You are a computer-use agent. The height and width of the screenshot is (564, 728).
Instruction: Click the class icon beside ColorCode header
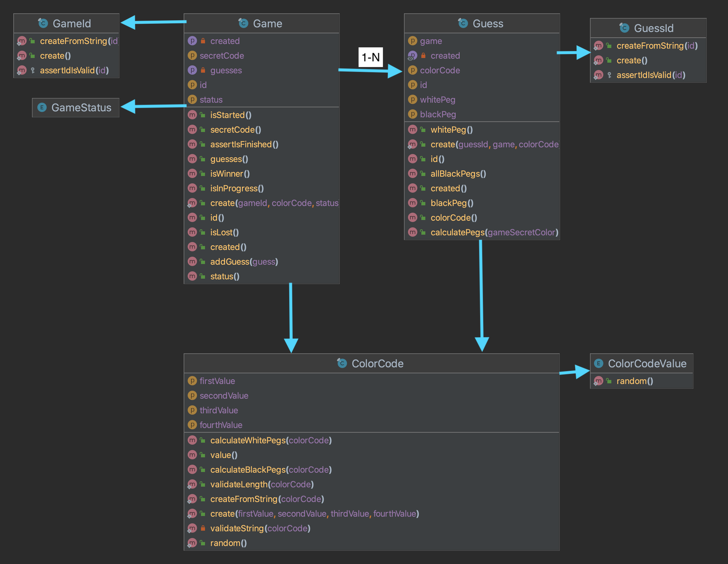(x=342, y=363)
